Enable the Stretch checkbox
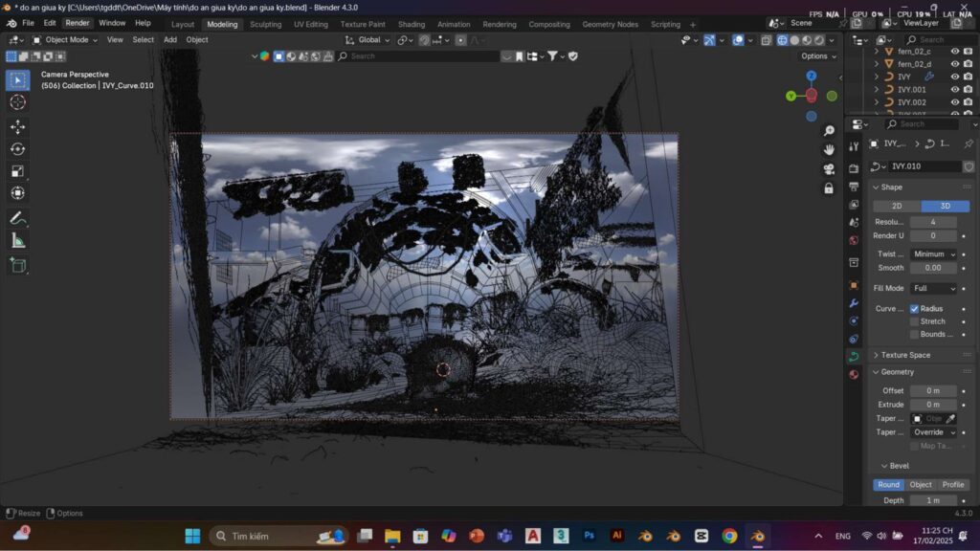This screenshot has height=551, width=980. point(914,321)
